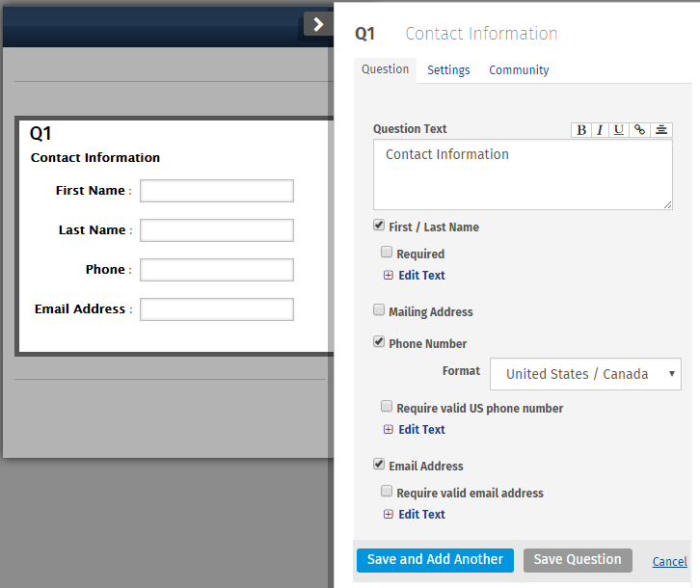700x588 pixels.
Task: Collapse the side panel with arrow icon
Action: (x=318, y=24)
